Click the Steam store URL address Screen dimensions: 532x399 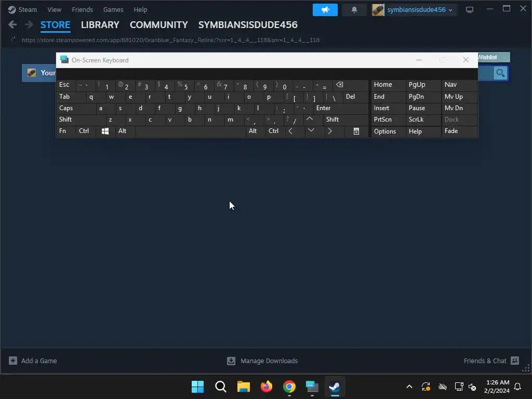pyautogui.click(x=170, y=40)
